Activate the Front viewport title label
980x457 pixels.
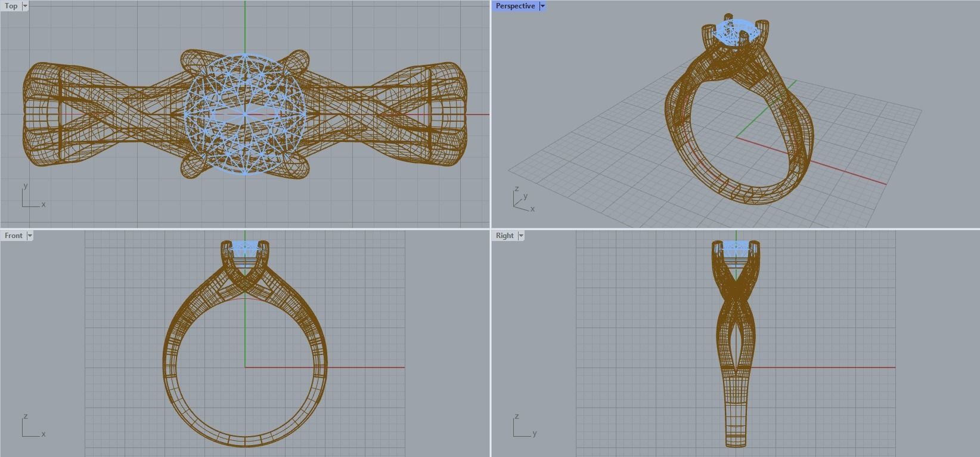(x=14, y=236)
